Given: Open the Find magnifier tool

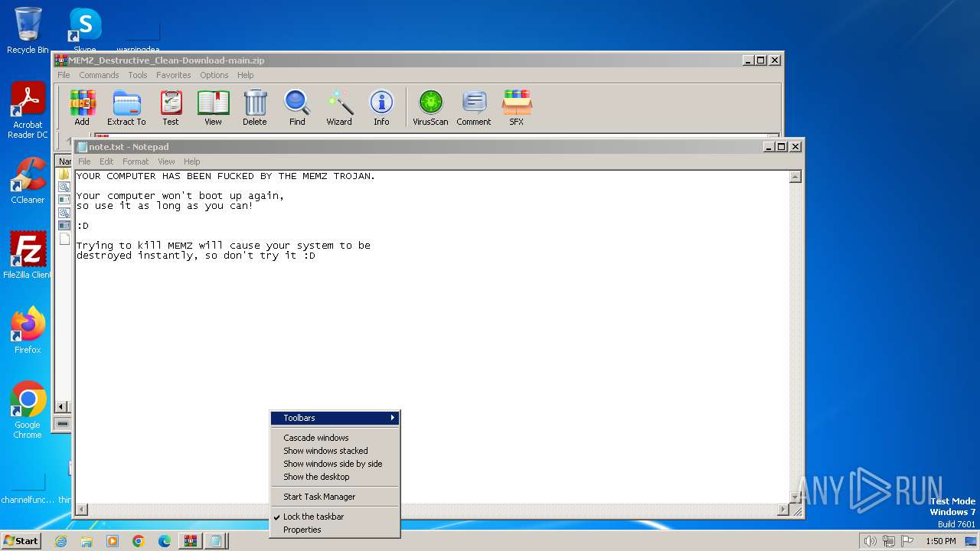Looking at the screenshot, I should click(x=297, y=107).
